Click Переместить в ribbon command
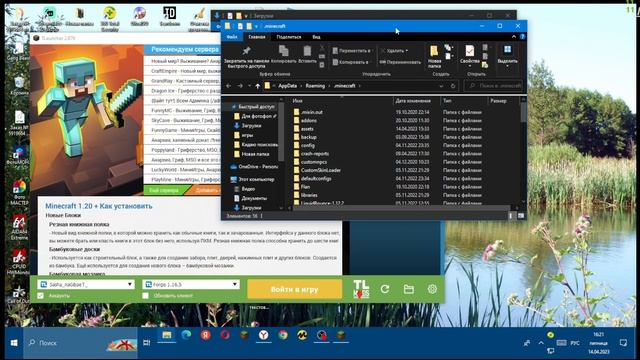 pyautogui.click(x=351, y=51)
